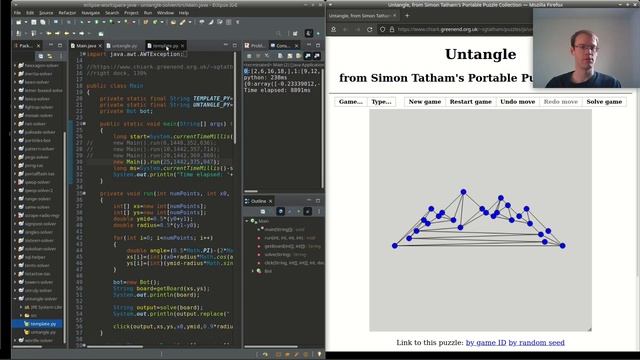This screenshot has width=640, height=360.
Task: Click the New file icon in Eclipse toolbar
Action: [18, 22]
